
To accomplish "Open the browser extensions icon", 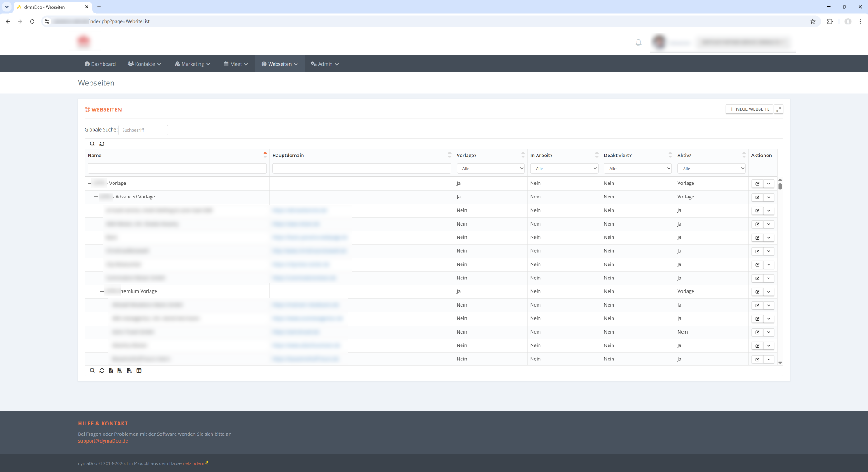I will 830,21.
